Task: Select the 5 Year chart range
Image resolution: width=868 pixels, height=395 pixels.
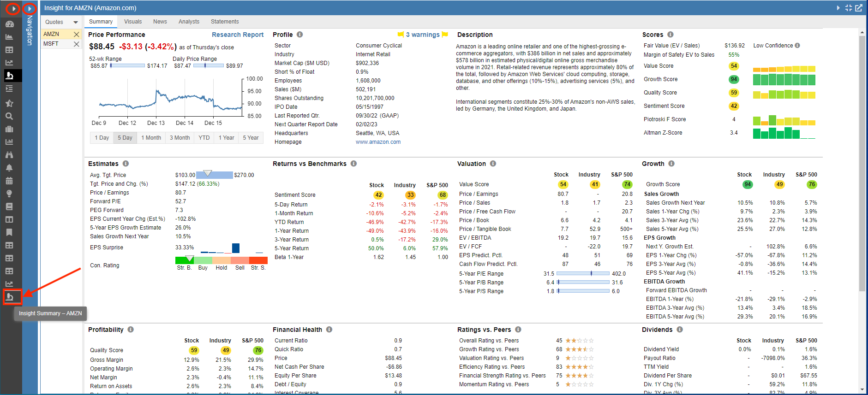Action: point(251,138)
